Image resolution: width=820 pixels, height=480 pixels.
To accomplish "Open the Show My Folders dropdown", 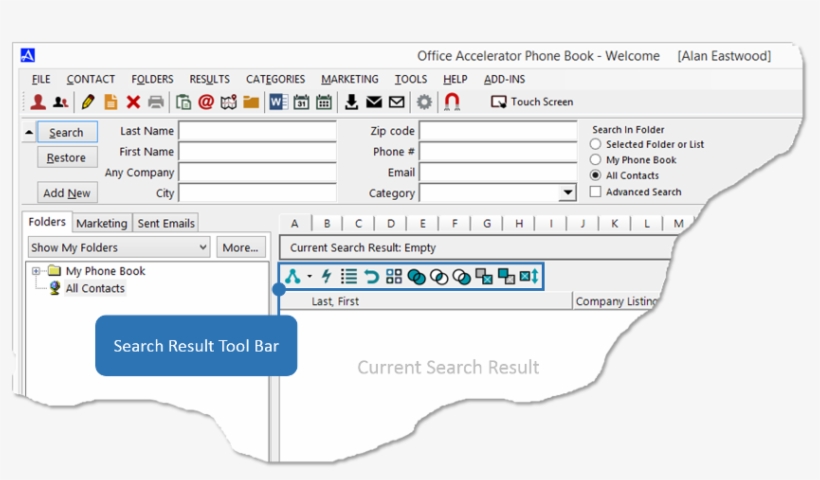I will (119, 247).
